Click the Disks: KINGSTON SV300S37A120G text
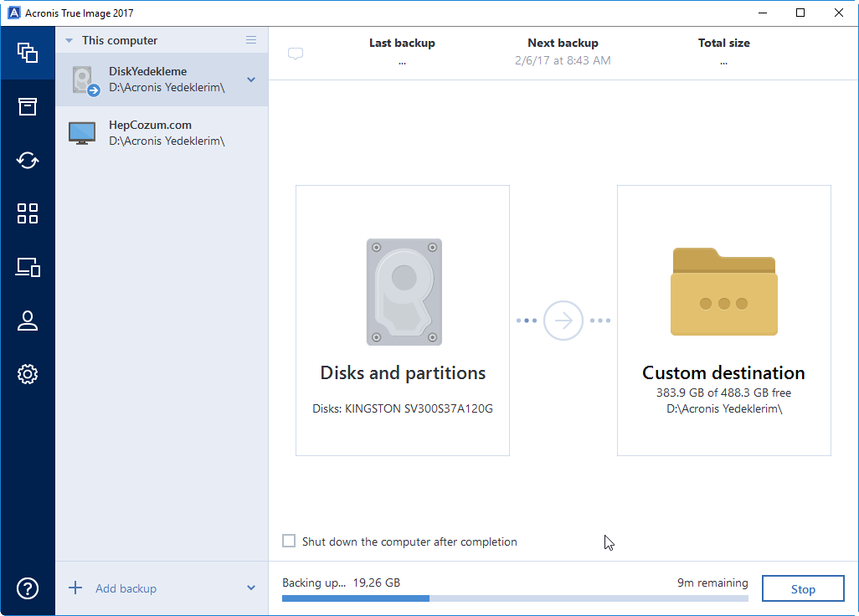The width and height of the screenshot is (859, 616). point(403,408)
